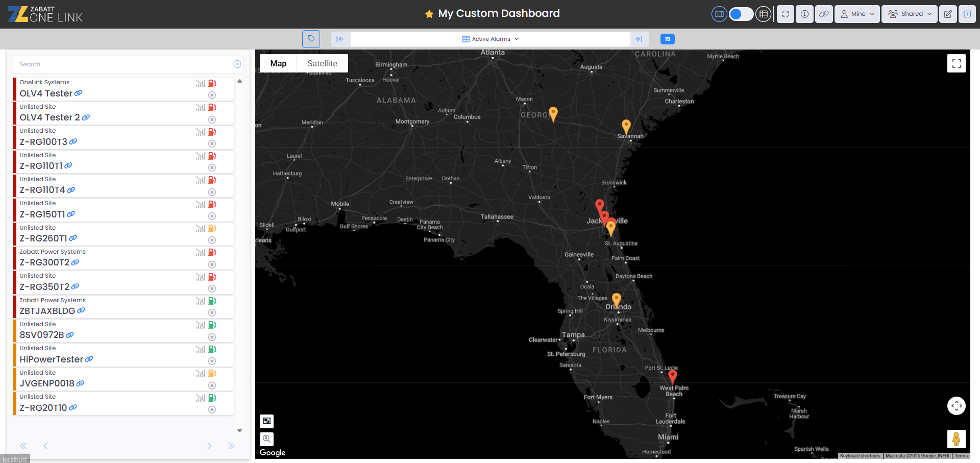Open the Shared dashboards dropdown
980x463 pixels.
click(x=910, y=14)
